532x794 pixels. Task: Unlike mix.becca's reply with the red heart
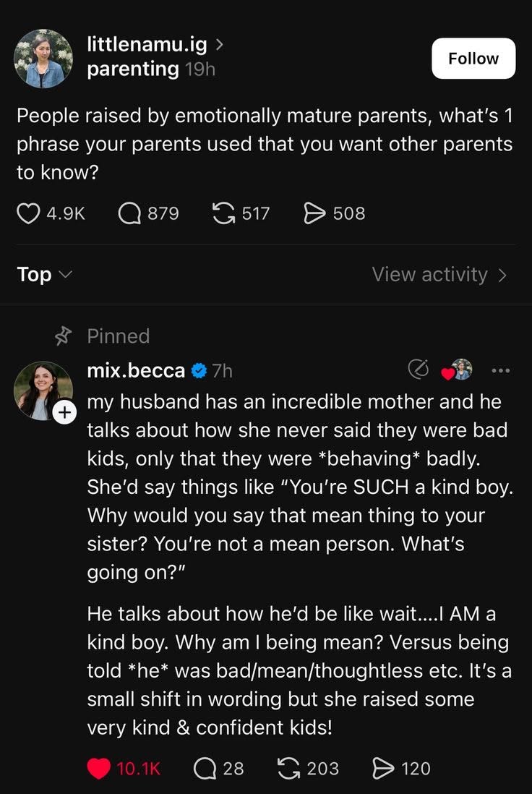(98, 768)
